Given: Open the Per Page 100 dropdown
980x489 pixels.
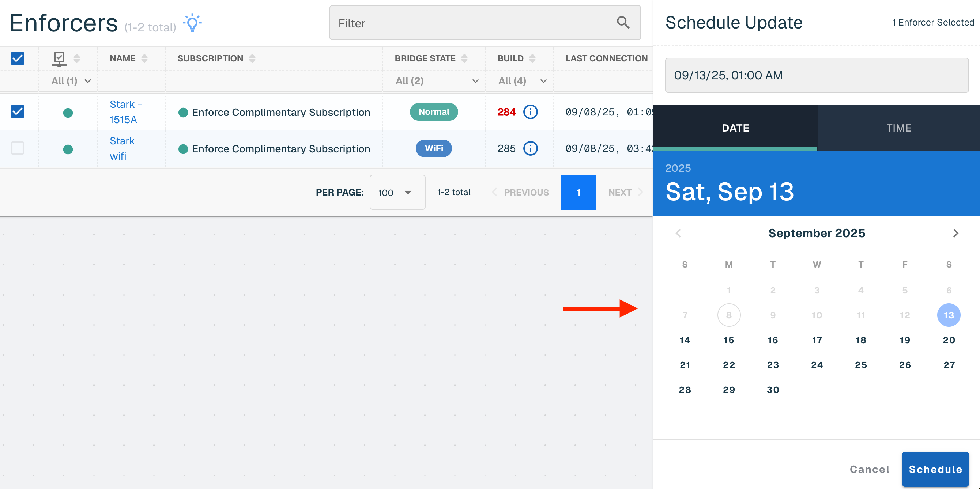Looking at the screenshot, I should point(397,192).
